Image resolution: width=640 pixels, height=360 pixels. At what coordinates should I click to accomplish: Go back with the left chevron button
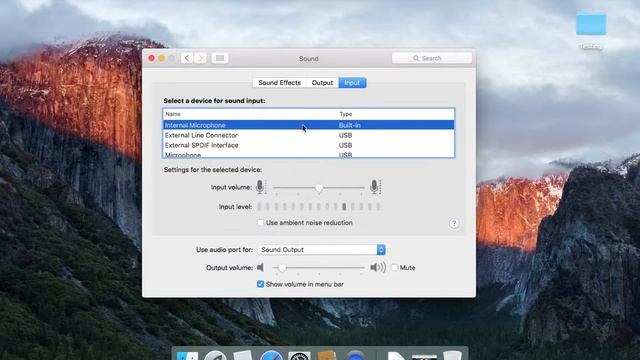click(187, 58)
